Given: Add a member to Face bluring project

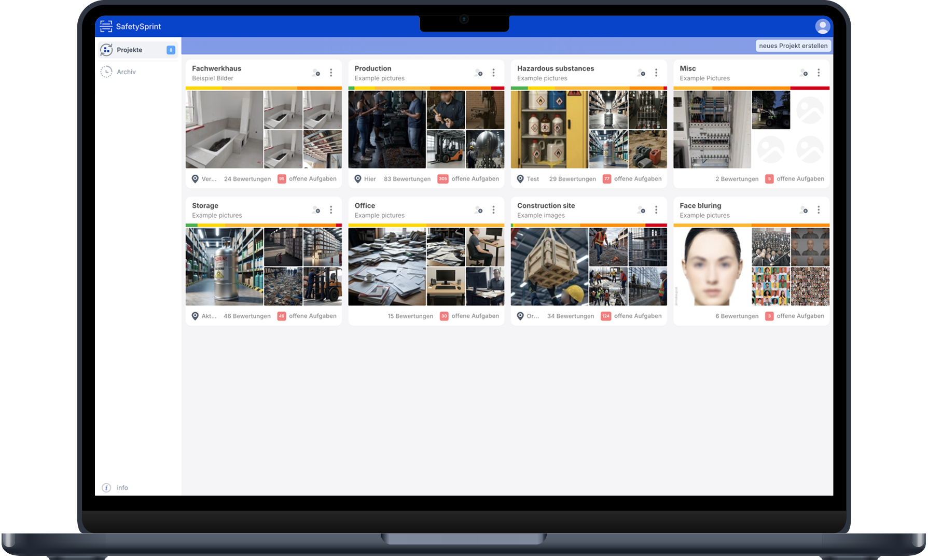Looking at the screenshot, I should [804, 210].
